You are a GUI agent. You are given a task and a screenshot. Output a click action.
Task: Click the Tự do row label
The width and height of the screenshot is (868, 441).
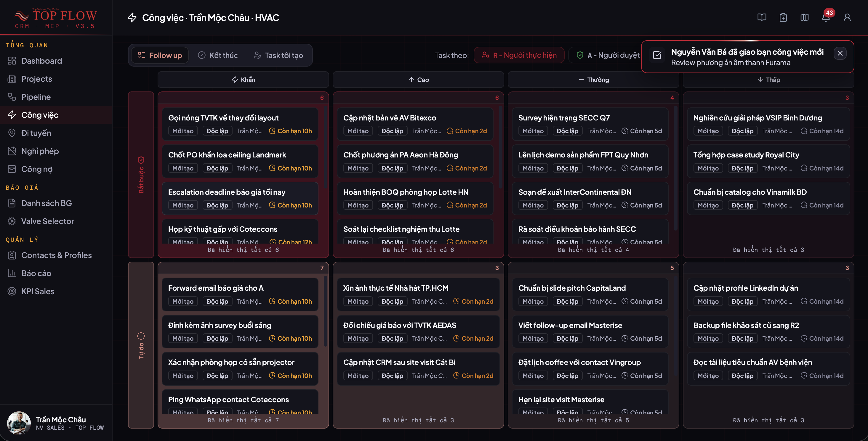coord(141,345)
